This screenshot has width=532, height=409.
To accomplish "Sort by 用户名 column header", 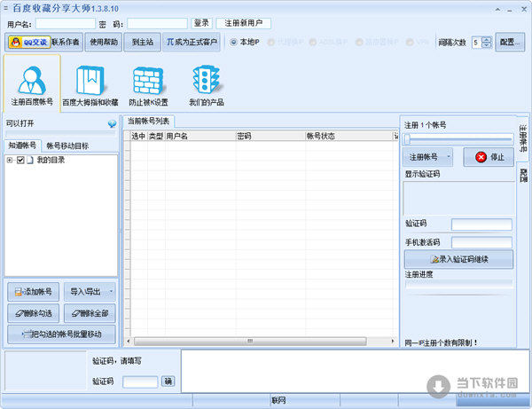I will point(200,136).
